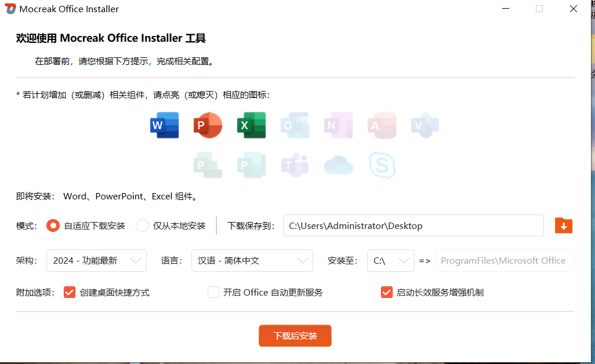595x364 pixels.
Task: Select the 自适应下载安装 radio option
Action: click(53, 226)
